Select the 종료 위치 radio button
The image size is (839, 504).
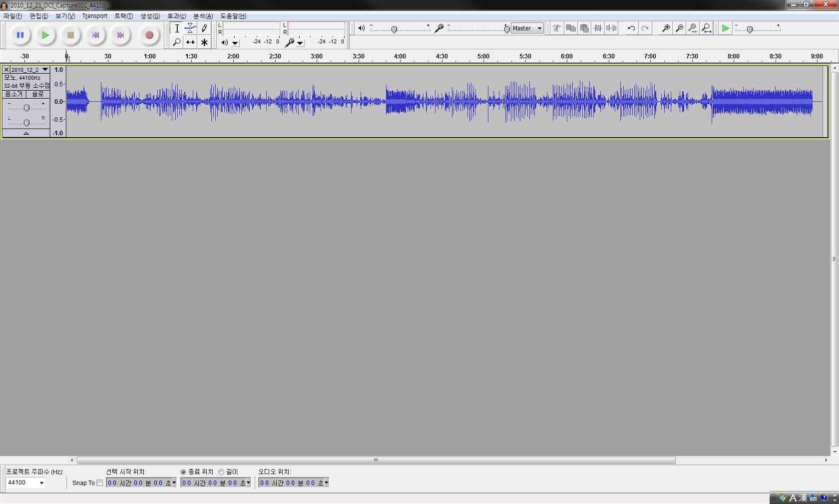pos(183,472)
